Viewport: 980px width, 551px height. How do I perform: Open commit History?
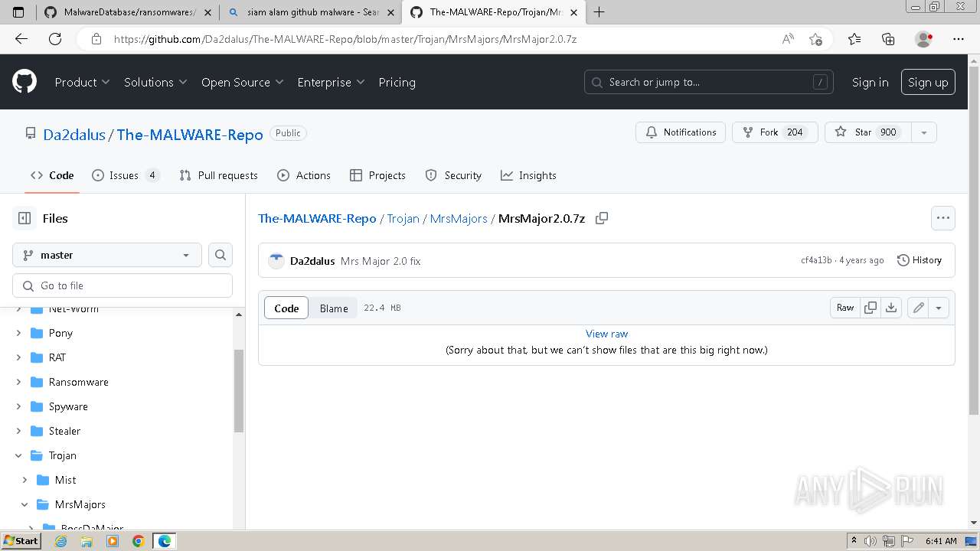920,260
